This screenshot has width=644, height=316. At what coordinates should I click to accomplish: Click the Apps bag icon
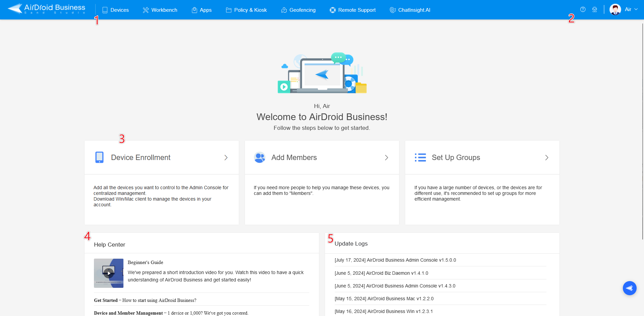click(x=194, y=10)
